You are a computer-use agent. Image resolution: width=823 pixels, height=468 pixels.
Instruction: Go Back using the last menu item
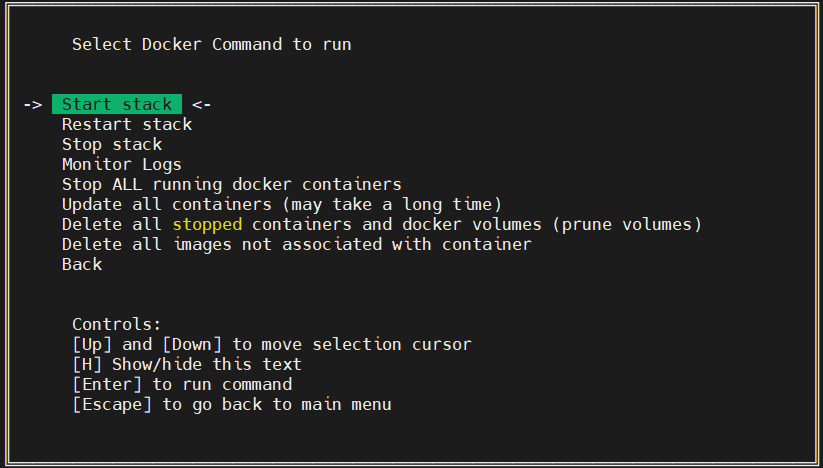82,264
